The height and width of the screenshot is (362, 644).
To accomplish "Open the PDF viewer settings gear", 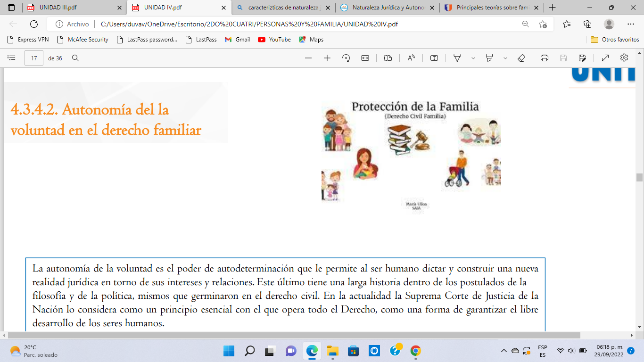I will click(x=624, y=58).
